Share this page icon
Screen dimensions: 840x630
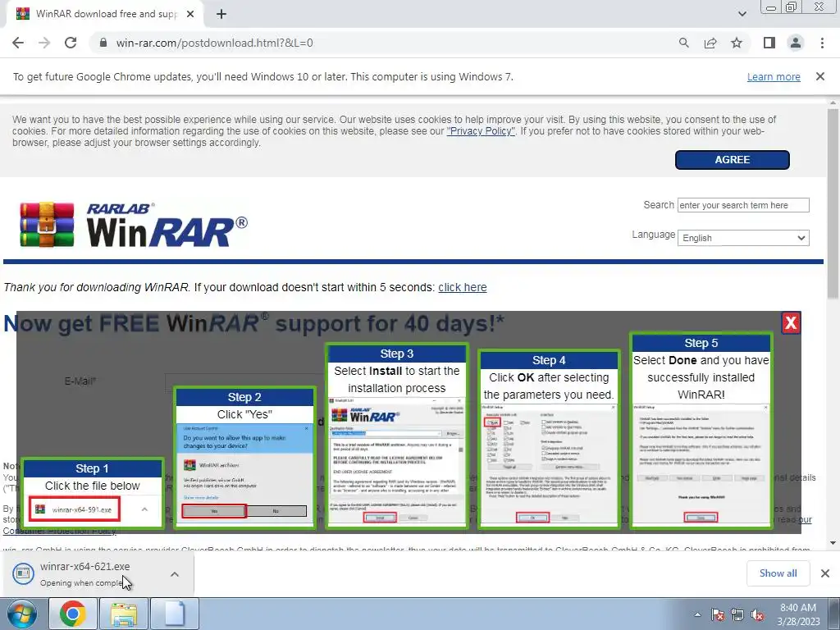click(710, 43)
